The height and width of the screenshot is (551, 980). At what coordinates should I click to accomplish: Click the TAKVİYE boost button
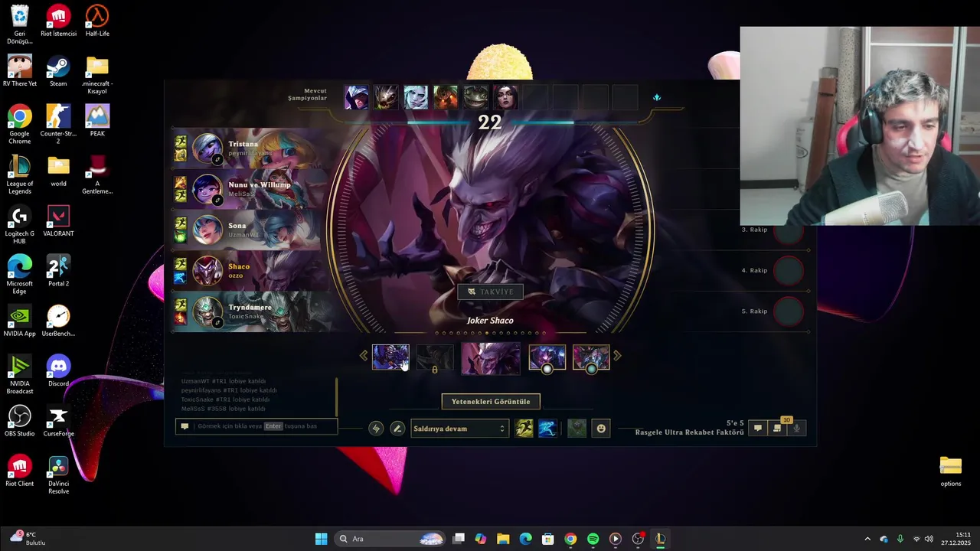(x=490, y=292)
